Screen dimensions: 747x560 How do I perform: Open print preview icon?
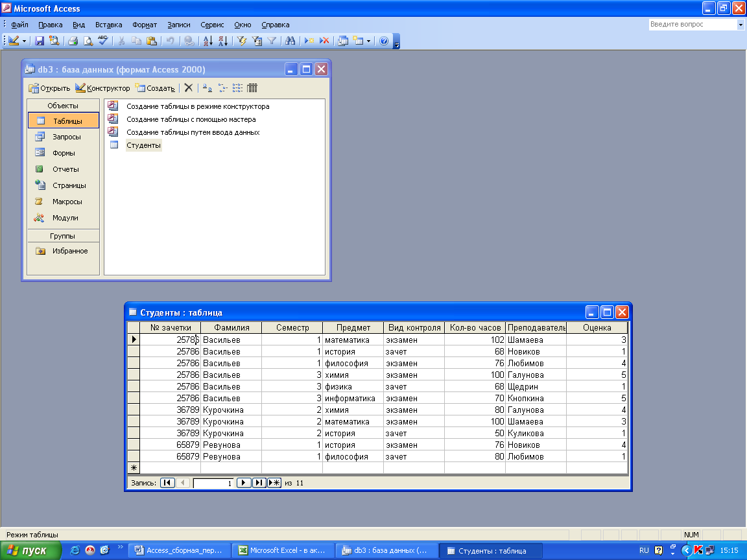click(88, 41)
